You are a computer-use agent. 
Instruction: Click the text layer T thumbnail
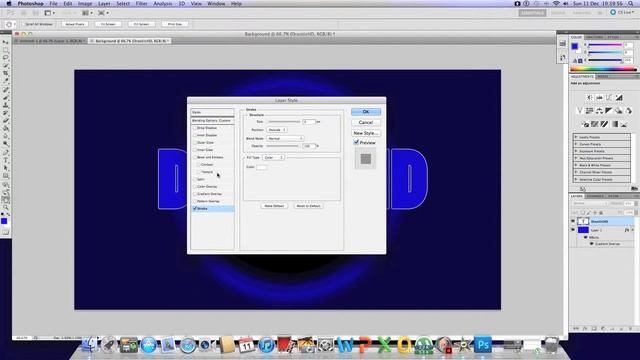(x=583, y=221)
